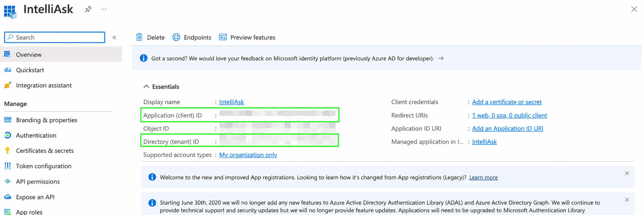Follow the feedback banner arrow
Image resolution: width=644 pixels, height=215 pixels.
point(441,58)
